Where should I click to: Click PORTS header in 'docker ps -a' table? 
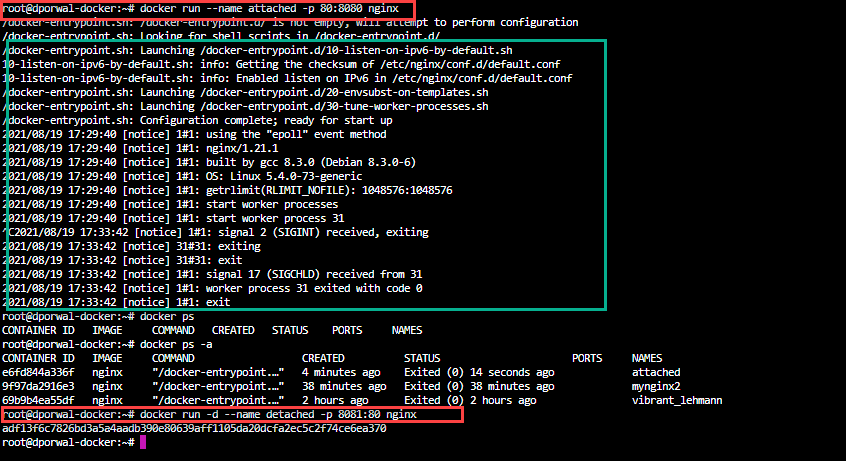(587, 358)
